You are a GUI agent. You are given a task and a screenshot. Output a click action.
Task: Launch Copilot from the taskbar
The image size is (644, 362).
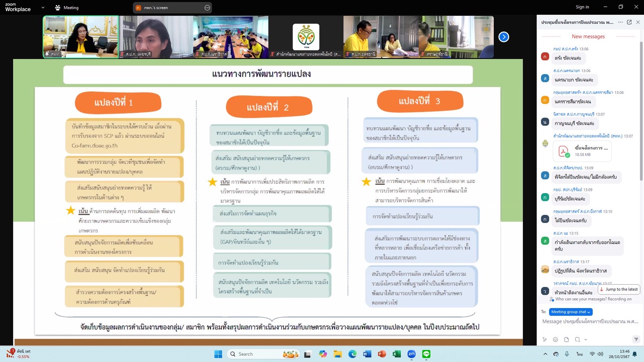tap(323, 354)
